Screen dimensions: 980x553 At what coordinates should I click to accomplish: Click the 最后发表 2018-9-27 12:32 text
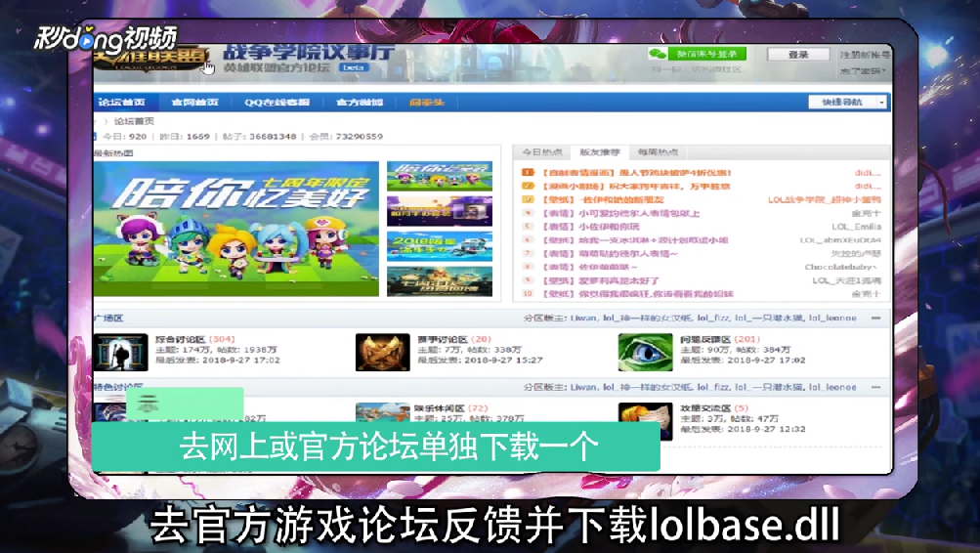pyautogui.click(x=744, y=429)
